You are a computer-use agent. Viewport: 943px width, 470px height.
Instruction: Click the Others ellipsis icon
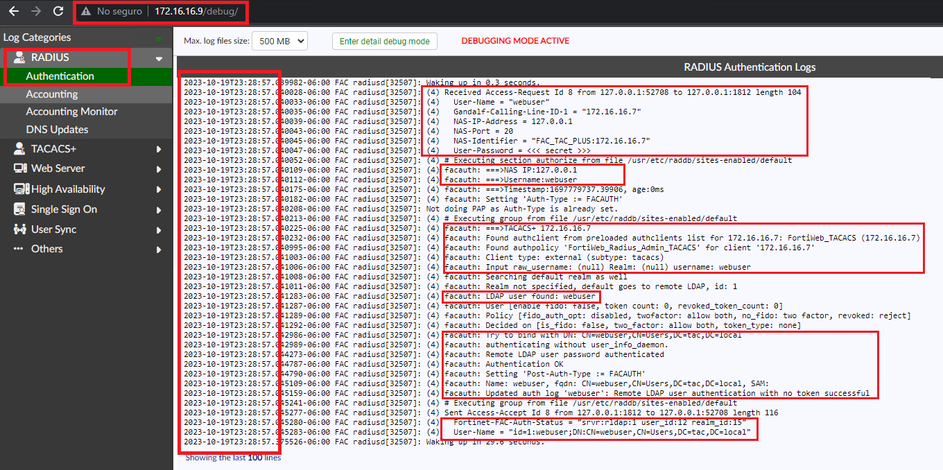[19, 249]
